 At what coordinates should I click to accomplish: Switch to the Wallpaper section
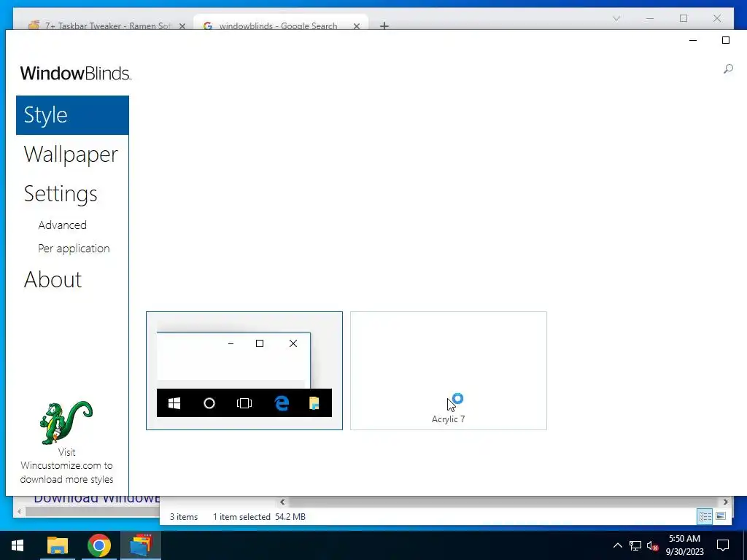(71, 155)
